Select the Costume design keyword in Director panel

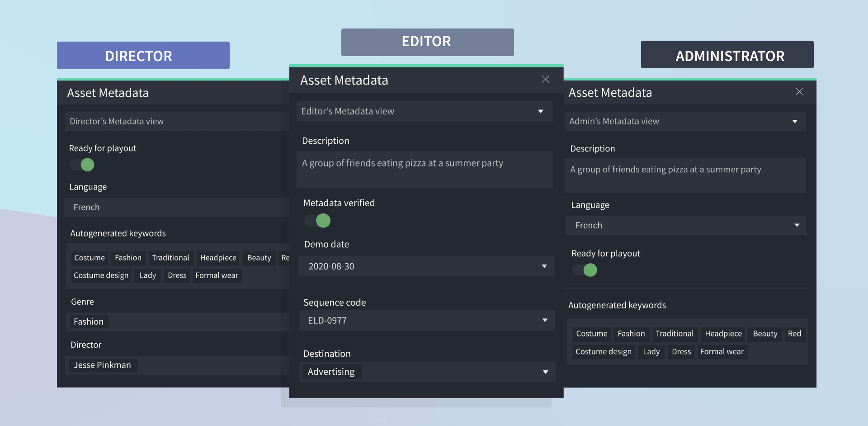coord(101,275)
